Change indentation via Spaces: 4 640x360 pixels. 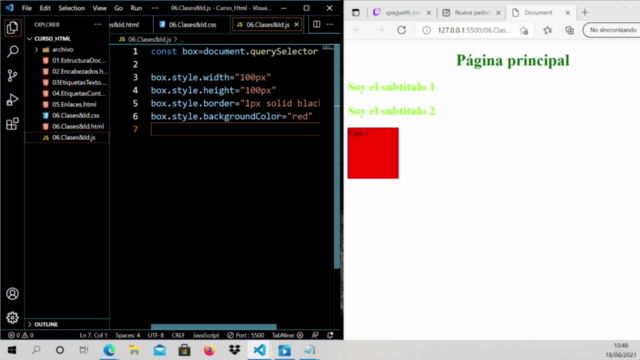pos(127,335)
